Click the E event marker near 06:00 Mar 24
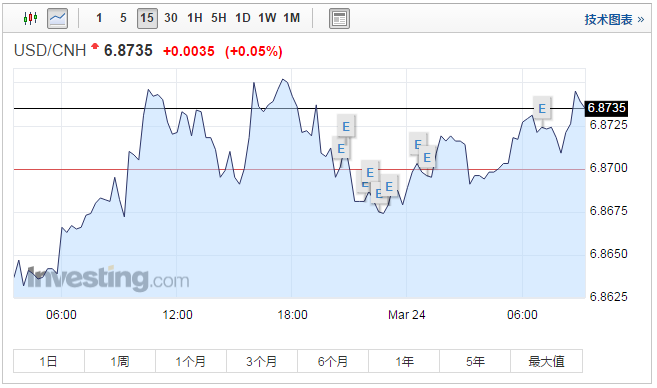The width and height of the screenshot is (657, 388). (542, 109)
